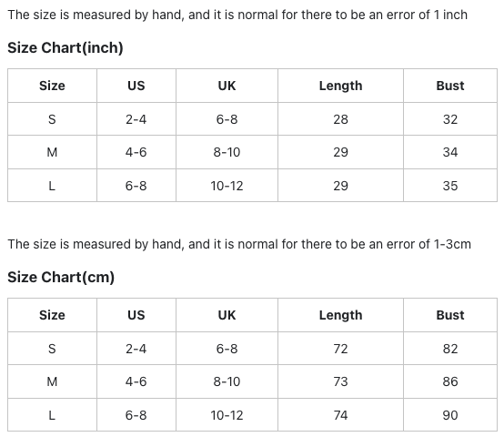Screen dimensions: 504x437
Task: Click the 1 inch error note text
Action: click(237, 15)
